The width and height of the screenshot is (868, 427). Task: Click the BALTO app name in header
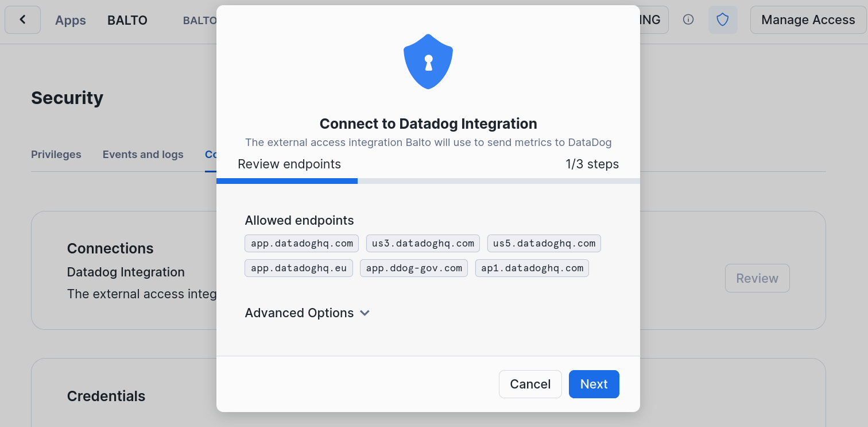pyautogui.click(x=127, y=20)
